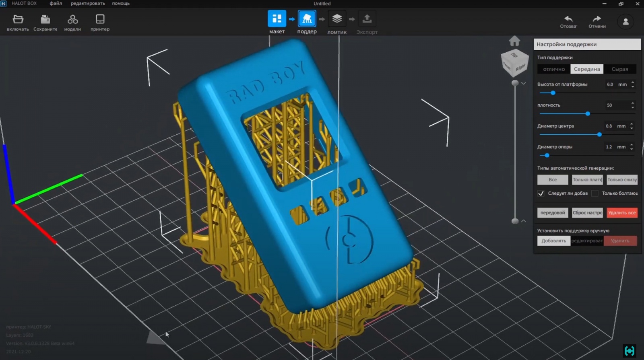Open the редактировать menu

[x=88, y=3]
